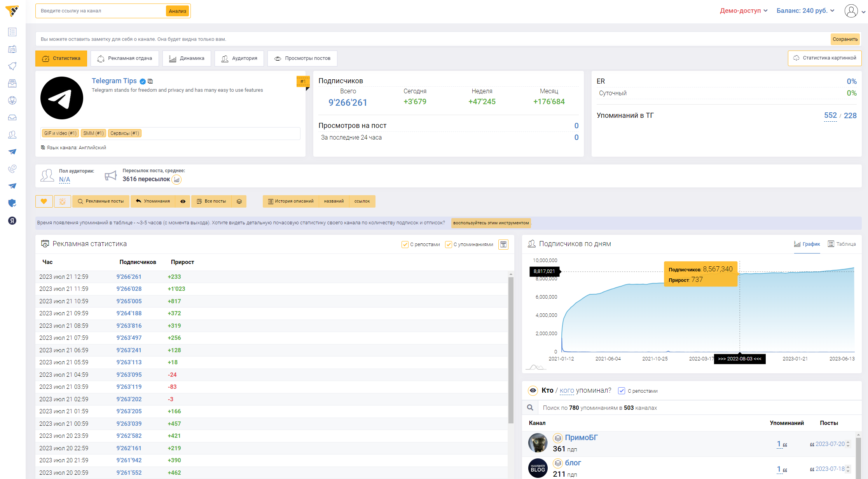Open the Упоминания button
Image resolution: width=868 pixels, height=479 pixels.
click(153, 201)
